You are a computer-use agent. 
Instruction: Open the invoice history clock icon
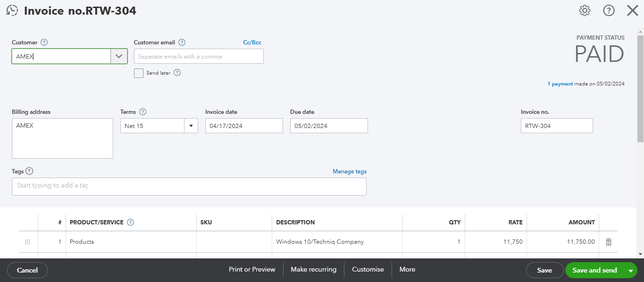pyautogui.click(x=12, y=10)
